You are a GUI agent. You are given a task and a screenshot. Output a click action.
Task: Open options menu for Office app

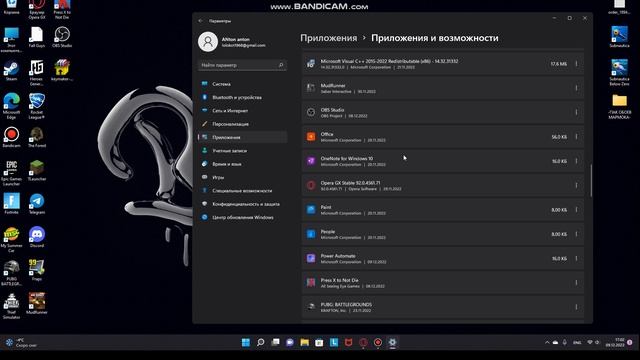pyautogui.click(x=576, y=137)
